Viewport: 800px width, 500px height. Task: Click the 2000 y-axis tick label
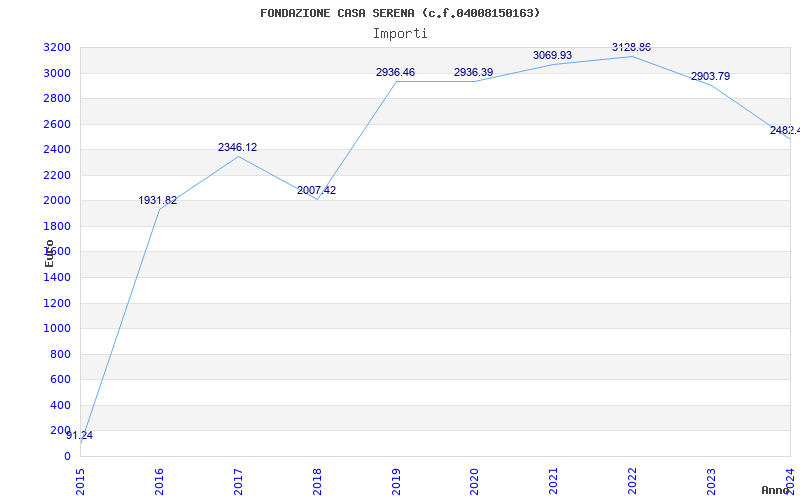point(57,201)
